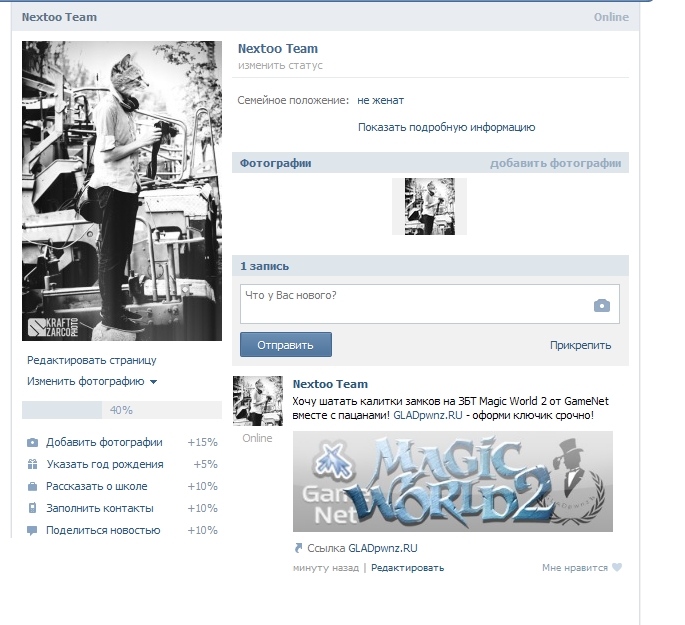Image resolution: width=685 pixels, height=625 pixels.
Task: Click the gift icon beside Указать год рождения
Action: 32,464
